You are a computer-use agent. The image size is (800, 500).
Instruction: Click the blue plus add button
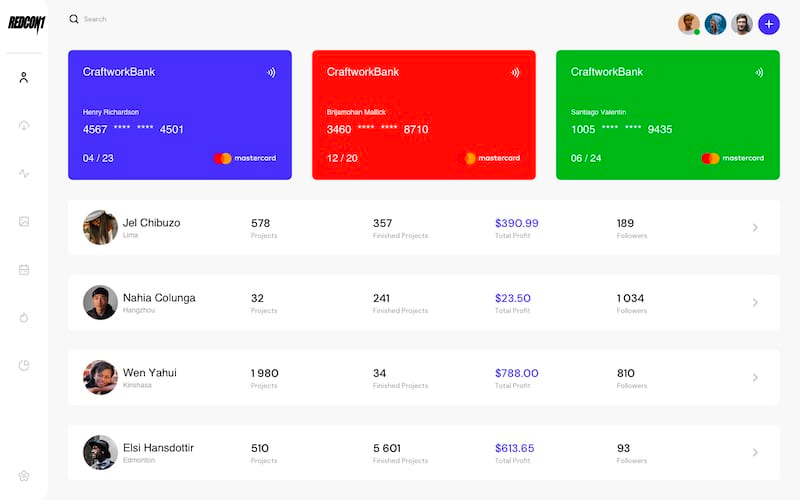point(769,23)
